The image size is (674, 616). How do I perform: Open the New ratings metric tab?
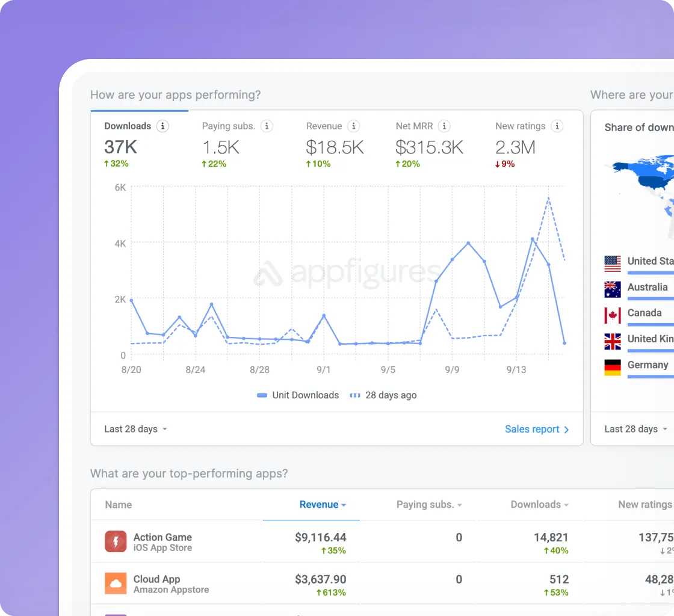pos(529,145)
